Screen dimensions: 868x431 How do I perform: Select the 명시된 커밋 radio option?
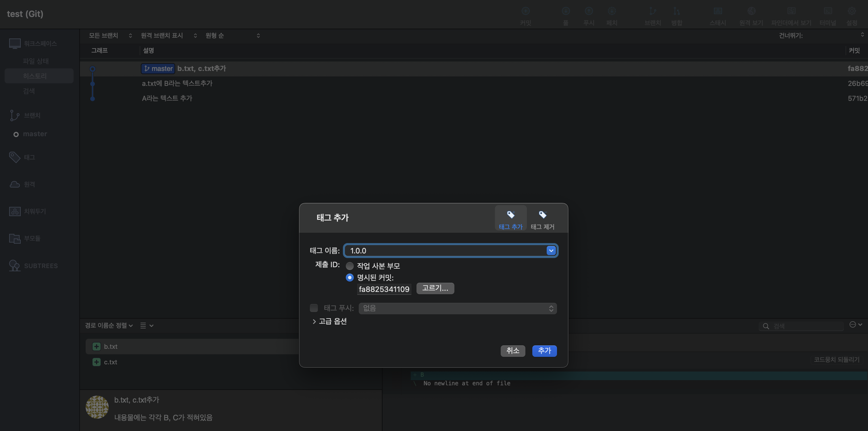tap(350, 278)
